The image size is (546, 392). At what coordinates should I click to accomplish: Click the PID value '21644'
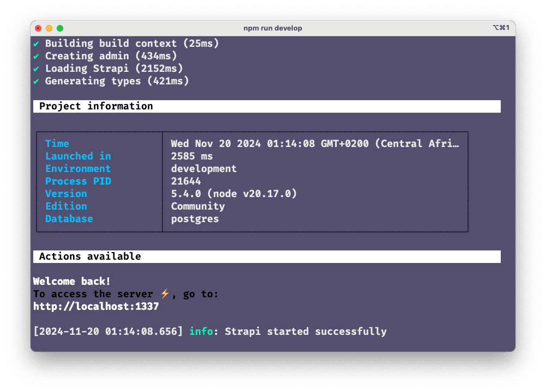[186, 181]
